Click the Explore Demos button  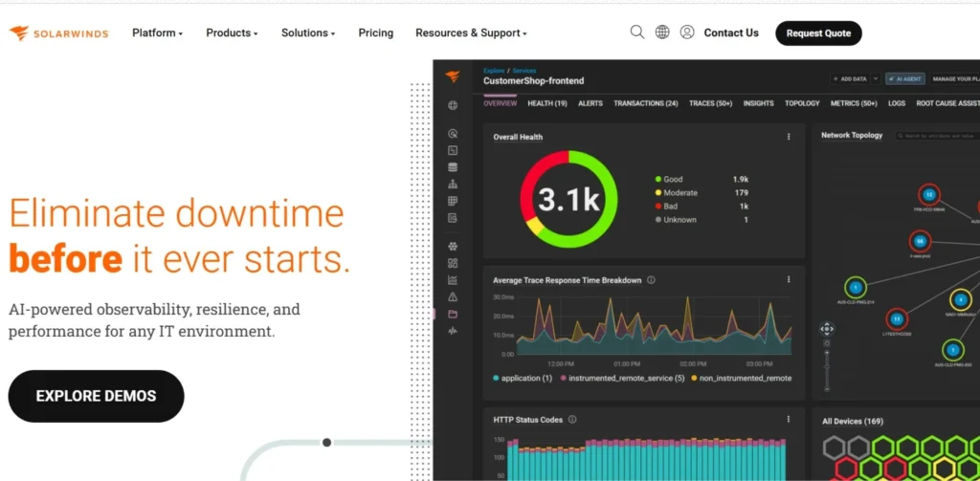coord(96,396)
